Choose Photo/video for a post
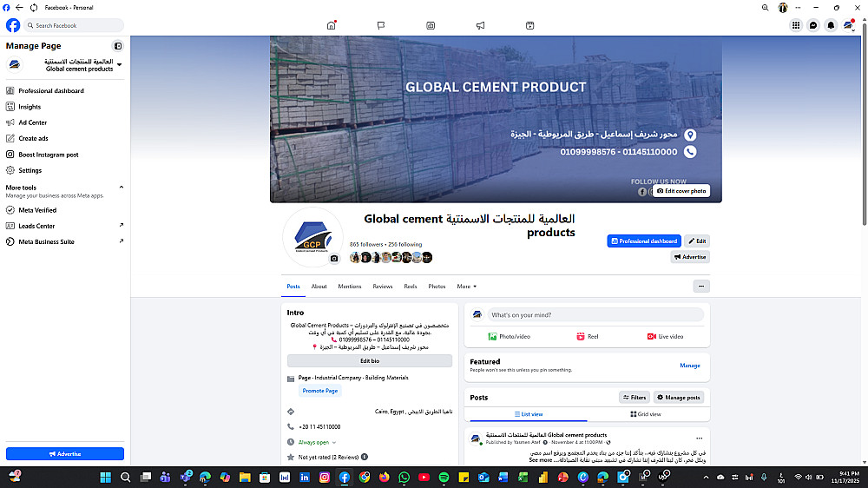 pyautogui.click(x=509, y=337)
